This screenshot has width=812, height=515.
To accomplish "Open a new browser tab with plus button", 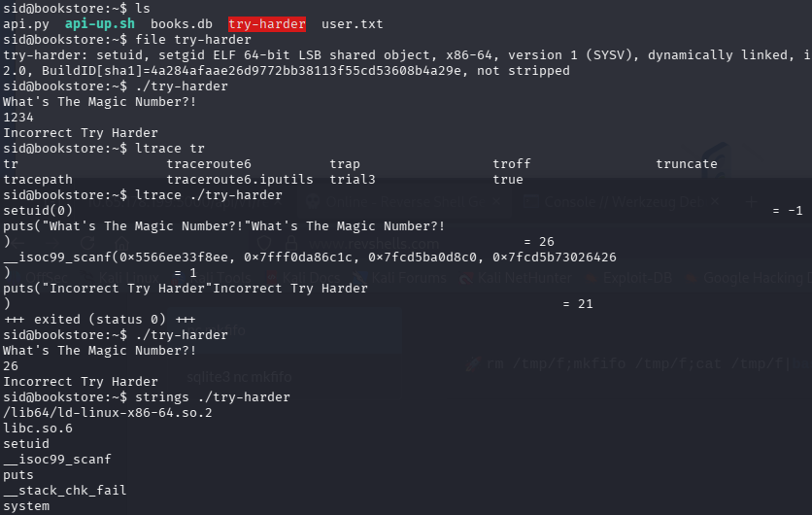I will coord(751,202).
